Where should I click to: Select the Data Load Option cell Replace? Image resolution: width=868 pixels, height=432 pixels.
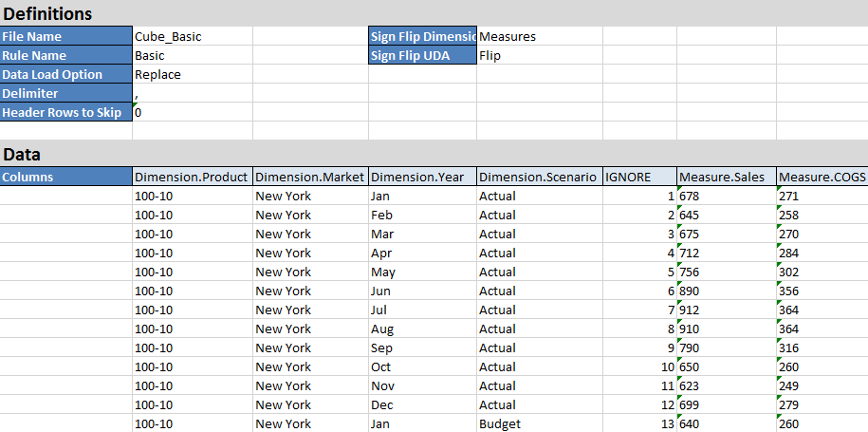click(x=192, y=74)
